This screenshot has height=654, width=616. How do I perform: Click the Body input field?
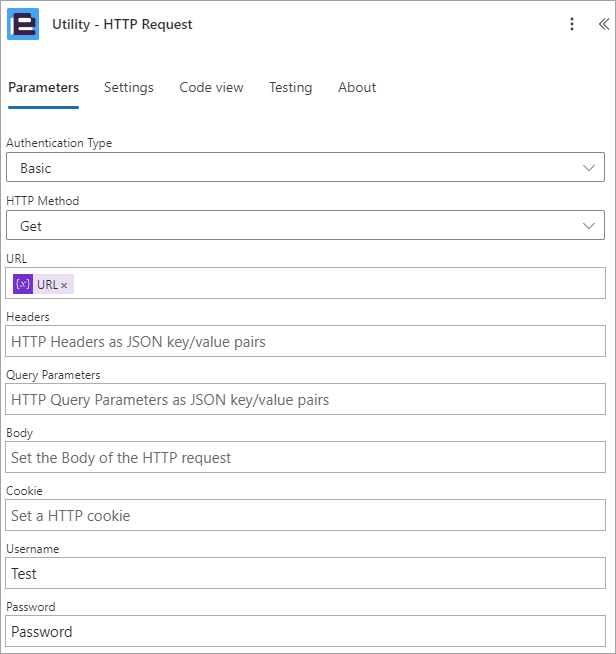(305, 457)
